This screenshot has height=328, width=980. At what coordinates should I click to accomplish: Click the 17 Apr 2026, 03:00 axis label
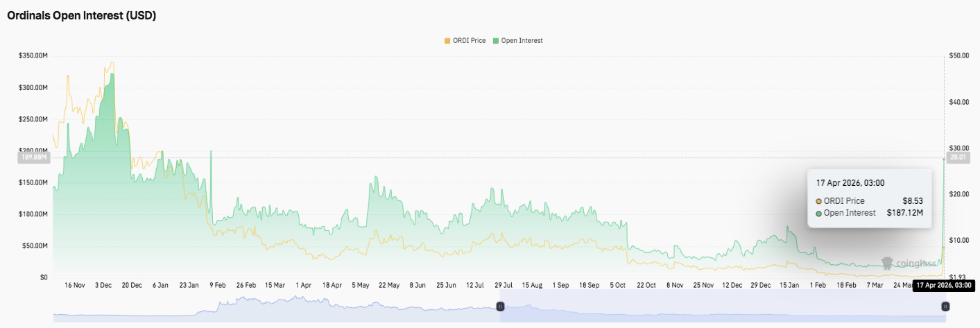pyautogui.click(x=943, y=285)
